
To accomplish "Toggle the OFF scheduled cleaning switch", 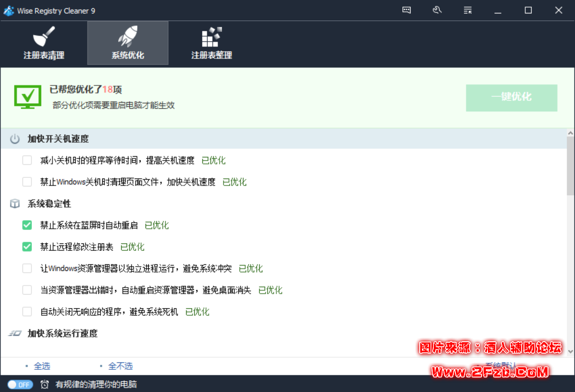I will pyautogui.click(x=20, y=384).
